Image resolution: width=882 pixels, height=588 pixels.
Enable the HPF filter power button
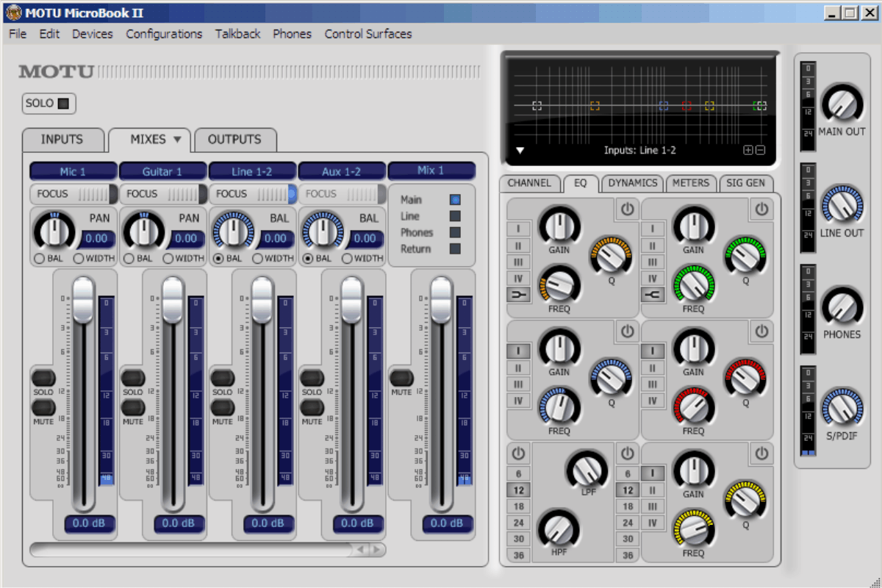518,453
